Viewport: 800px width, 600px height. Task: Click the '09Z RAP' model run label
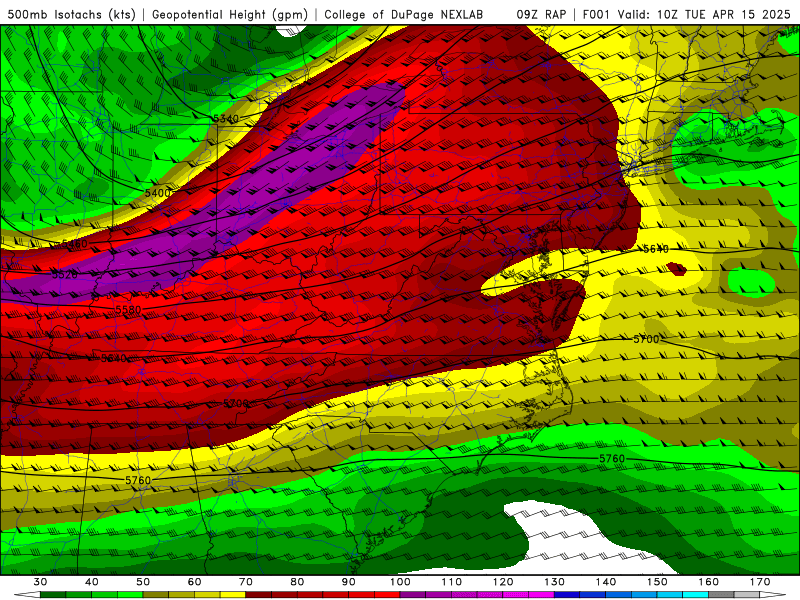[x=541, y=15]
